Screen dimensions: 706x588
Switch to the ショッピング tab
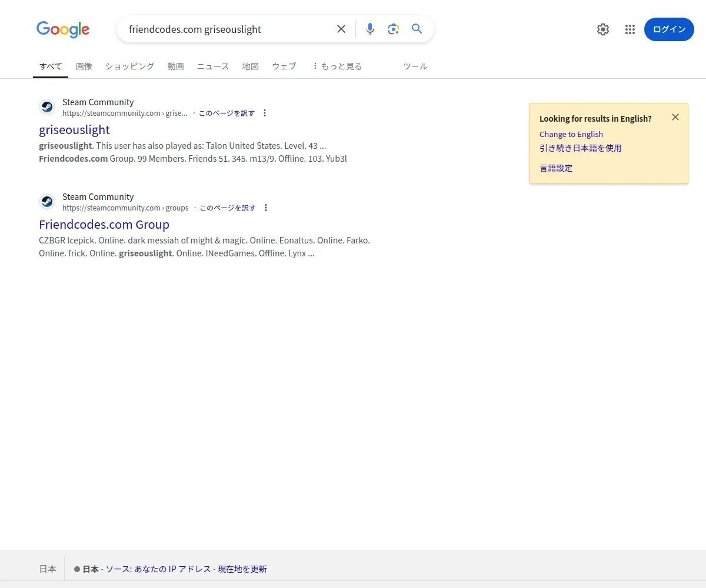[x=129, y=66]
